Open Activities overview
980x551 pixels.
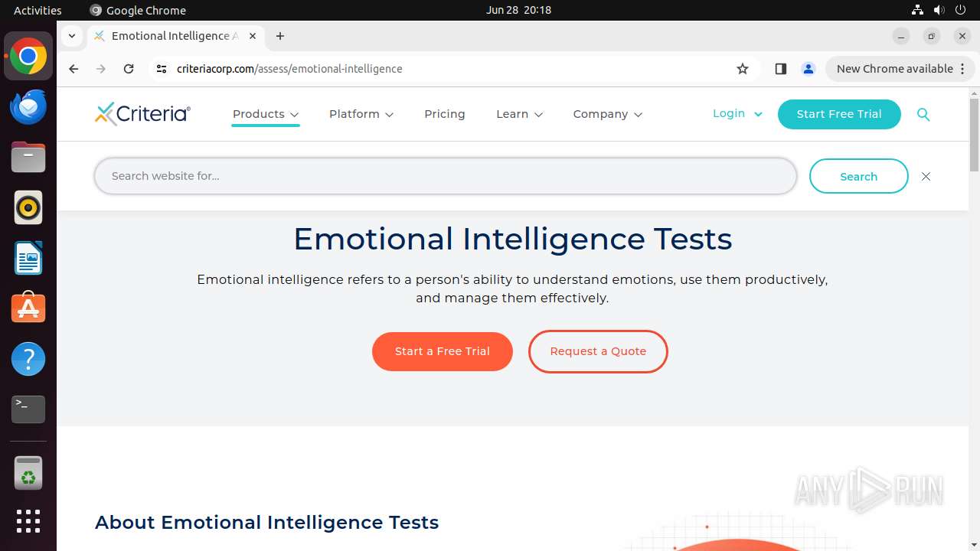38,10
